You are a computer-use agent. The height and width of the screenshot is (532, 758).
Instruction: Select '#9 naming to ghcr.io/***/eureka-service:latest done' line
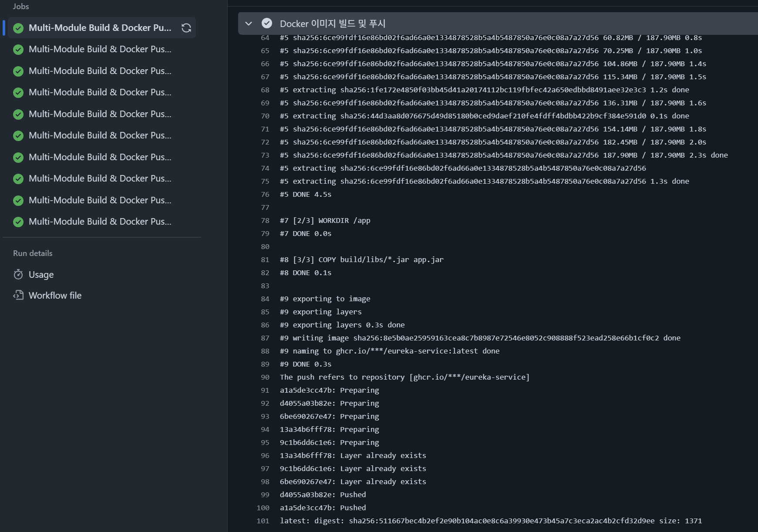390,351
